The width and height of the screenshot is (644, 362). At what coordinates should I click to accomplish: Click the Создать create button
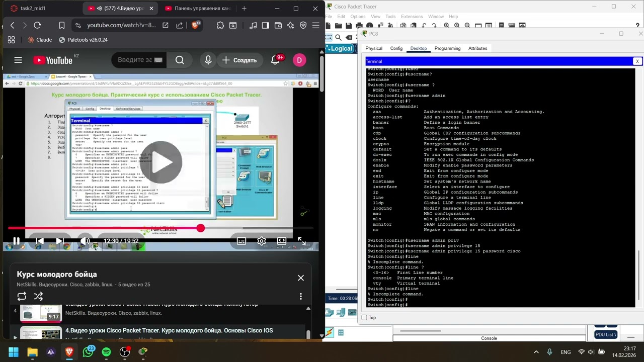[x=239, y=60]
